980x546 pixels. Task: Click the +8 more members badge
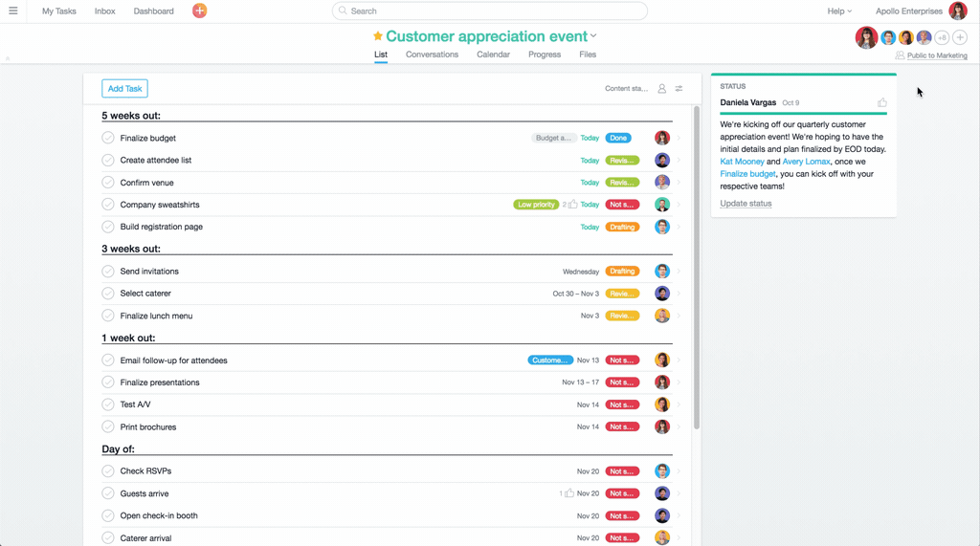pos(942,37)
